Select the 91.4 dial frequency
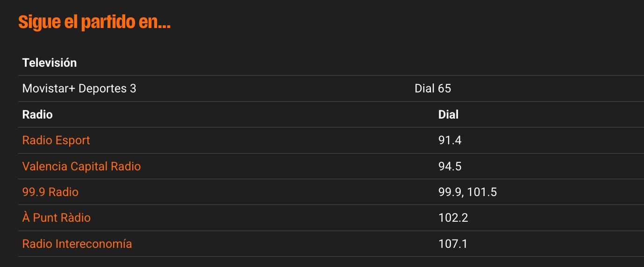Image resolution: width=644 pixels, height=267 pixels. (x=450, y=141)
